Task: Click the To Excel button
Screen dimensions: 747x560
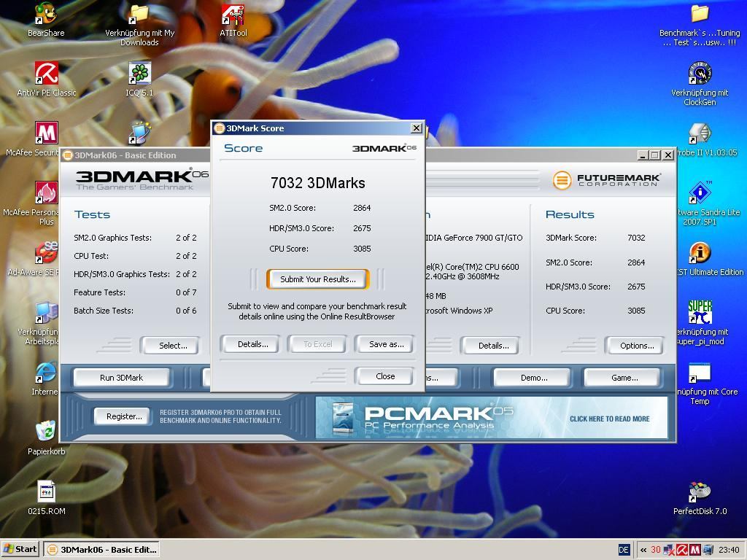Action: pyautogui.click(x=318, y=344)
